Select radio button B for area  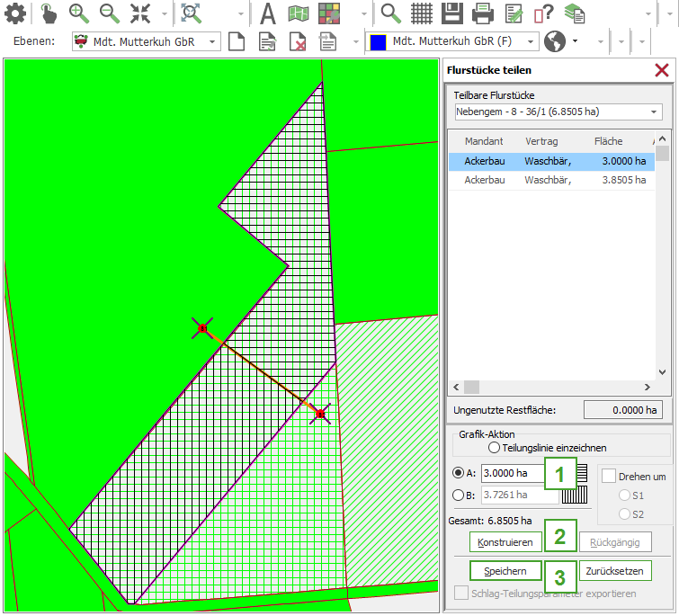(459, 495)
